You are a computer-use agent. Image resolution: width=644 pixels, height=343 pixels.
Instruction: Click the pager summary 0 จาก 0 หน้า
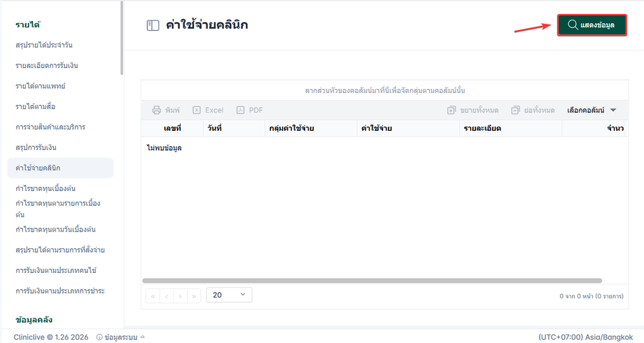tap(591, 296)
